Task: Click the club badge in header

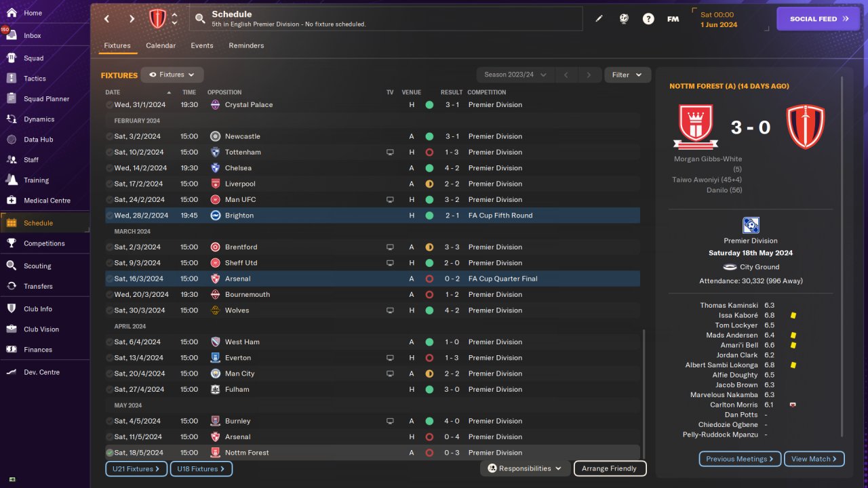Action: coord(157,19)
